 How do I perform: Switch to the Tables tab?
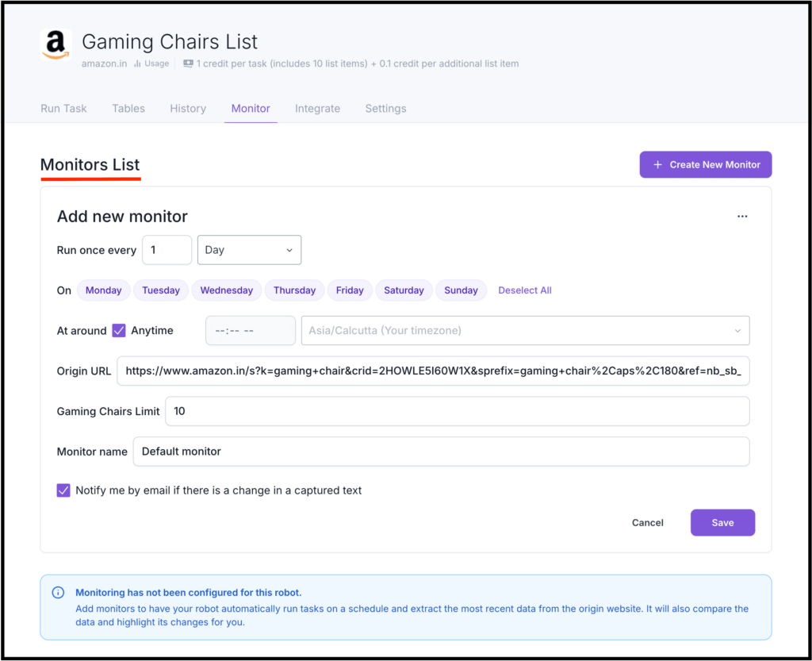click(x=128, y=108)
